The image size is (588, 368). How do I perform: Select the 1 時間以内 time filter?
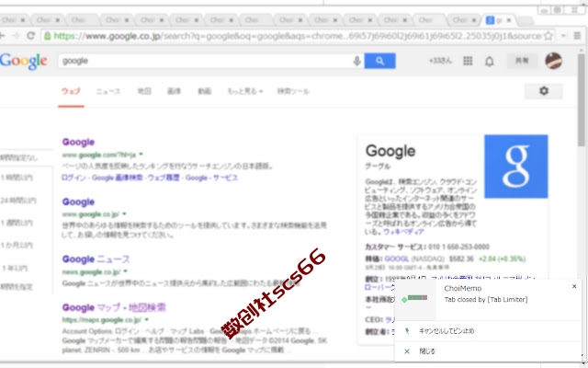pos(17,178)
